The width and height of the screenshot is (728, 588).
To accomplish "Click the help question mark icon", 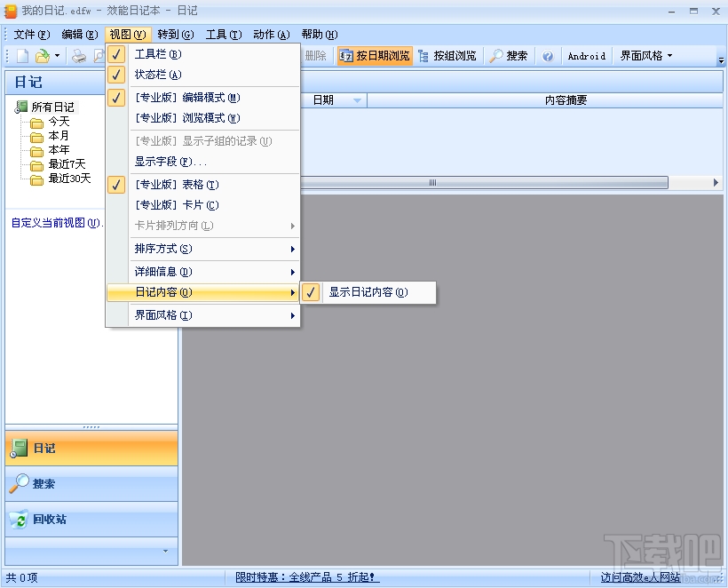I will [x=548, y=56].
